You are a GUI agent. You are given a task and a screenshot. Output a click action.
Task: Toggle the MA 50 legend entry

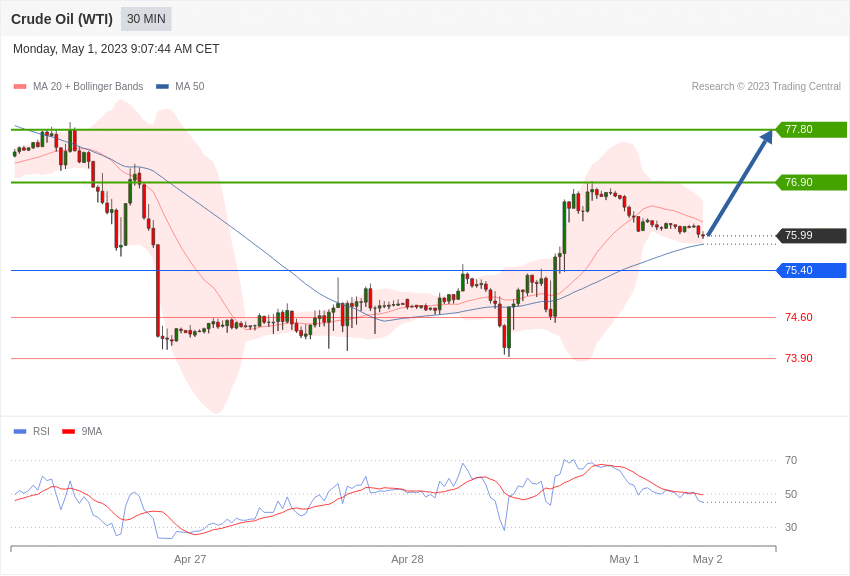[x=180, y=87]
